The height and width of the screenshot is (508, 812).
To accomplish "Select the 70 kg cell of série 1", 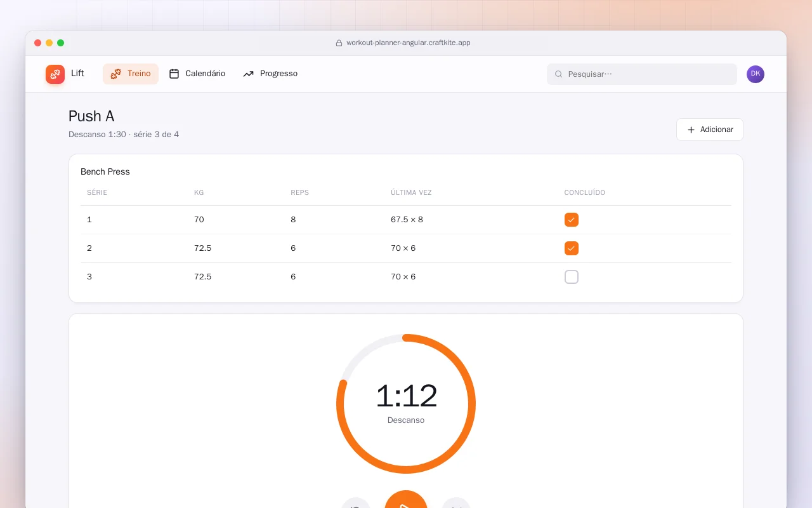I will (x=199, y=220).
